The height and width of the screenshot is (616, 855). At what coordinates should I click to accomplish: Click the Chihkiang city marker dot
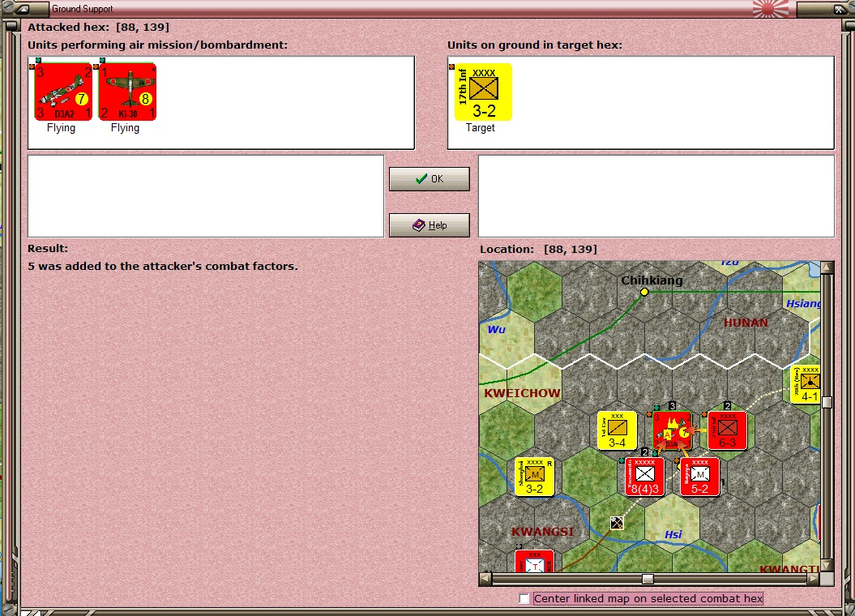[x=644, y=292]
